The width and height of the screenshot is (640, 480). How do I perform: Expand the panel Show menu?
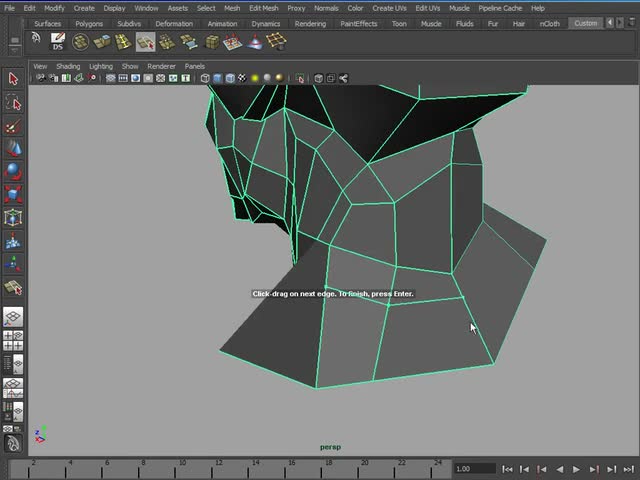[130, 66]
